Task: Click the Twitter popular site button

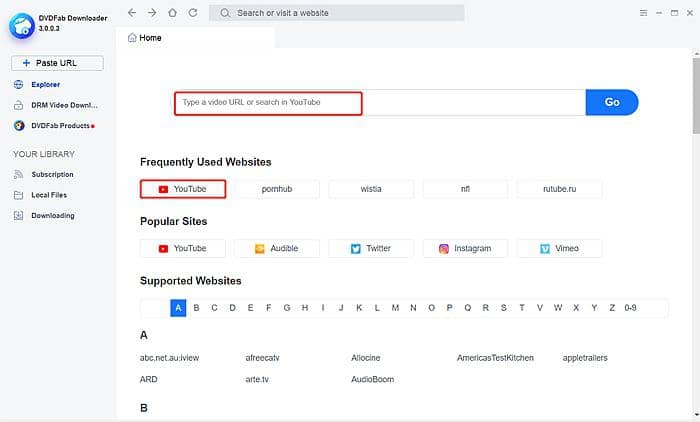Action: [x=371, y=248]
